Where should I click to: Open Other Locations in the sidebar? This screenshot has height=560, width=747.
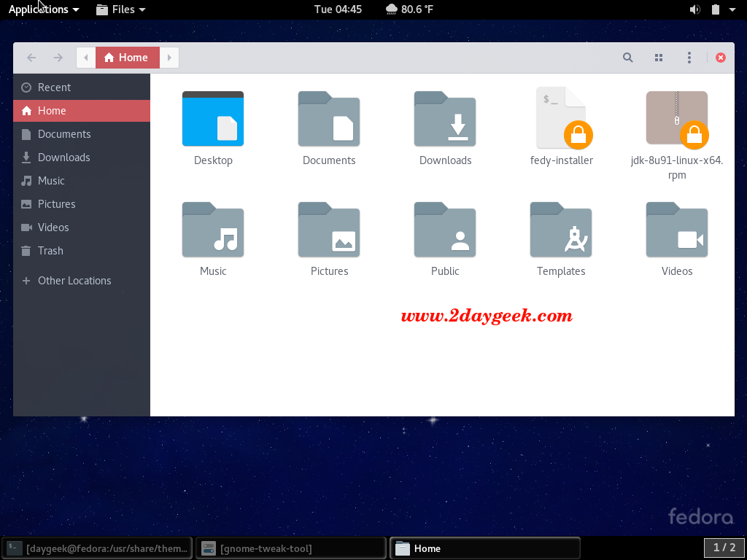[82, 281]
